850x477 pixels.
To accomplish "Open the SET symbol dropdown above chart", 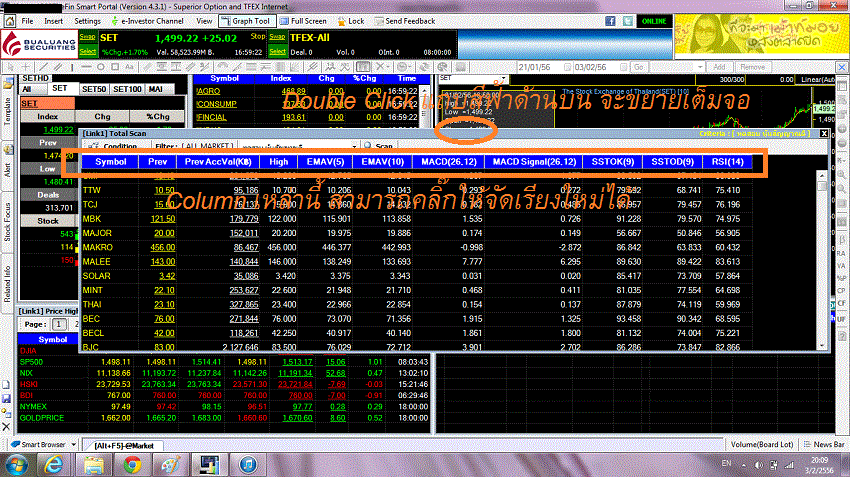I will click(504, 79).
